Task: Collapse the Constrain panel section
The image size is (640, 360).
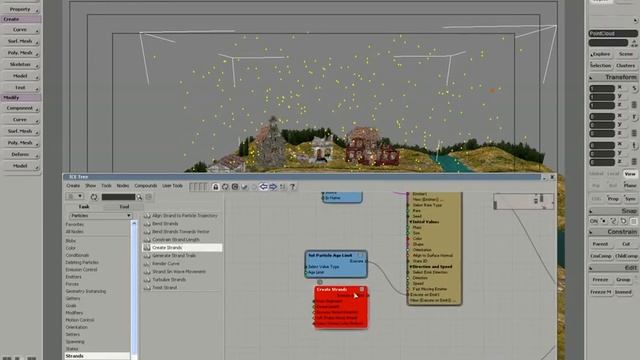Action: [x=591, y=232]
